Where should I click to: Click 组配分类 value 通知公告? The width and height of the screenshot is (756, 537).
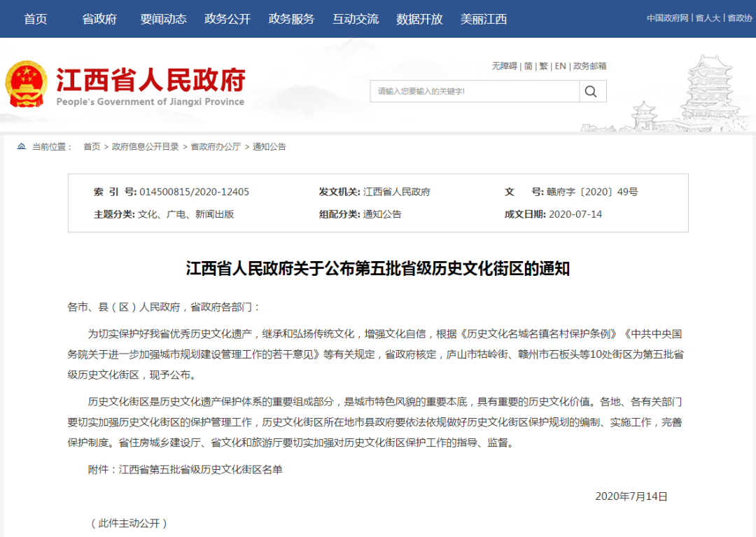pos(382,214)
